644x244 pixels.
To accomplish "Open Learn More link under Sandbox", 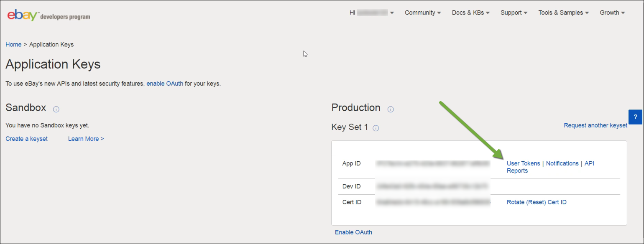I will point(86,139).
